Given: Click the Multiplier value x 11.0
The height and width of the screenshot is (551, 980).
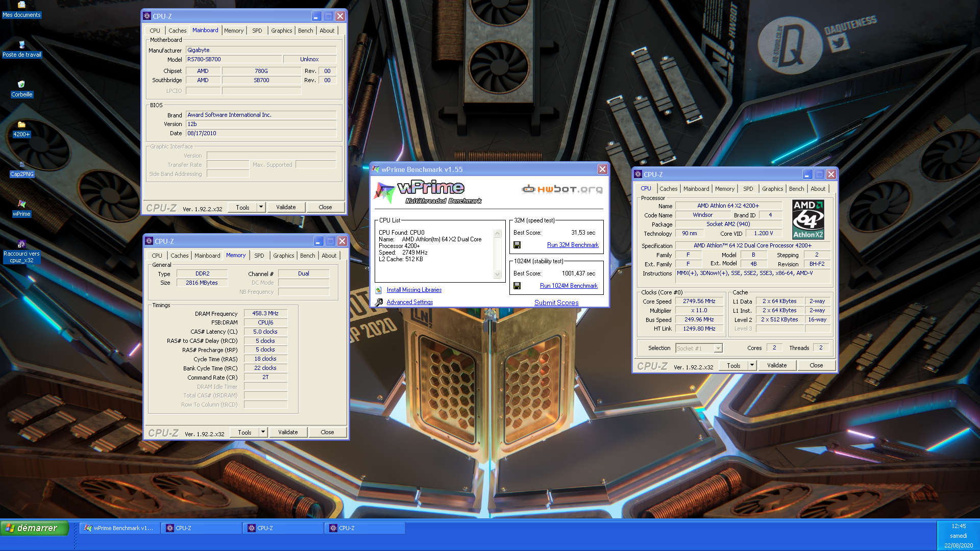Looking at the screenshot, I should coord(699,310).
